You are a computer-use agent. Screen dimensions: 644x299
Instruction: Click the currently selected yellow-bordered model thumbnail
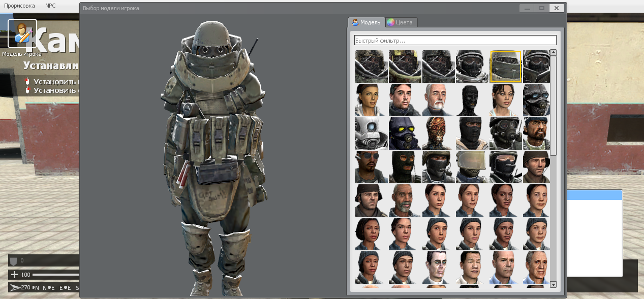click(505, 66)
